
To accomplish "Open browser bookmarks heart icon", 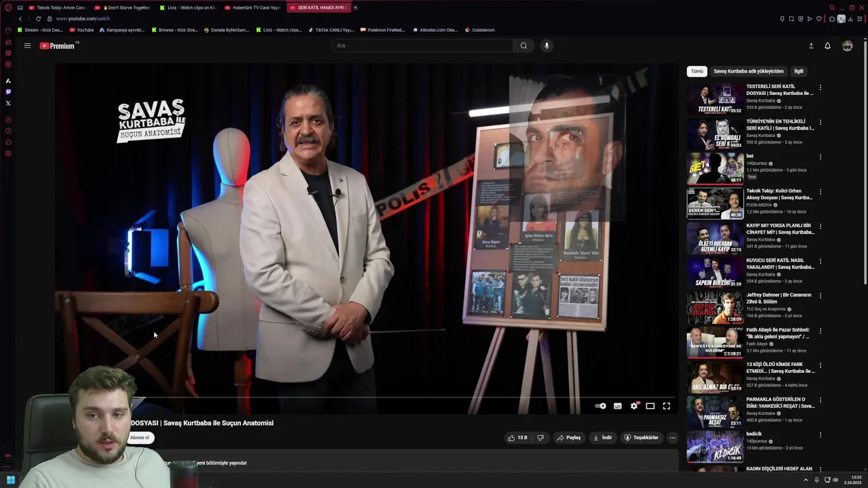I will (818, 19).
